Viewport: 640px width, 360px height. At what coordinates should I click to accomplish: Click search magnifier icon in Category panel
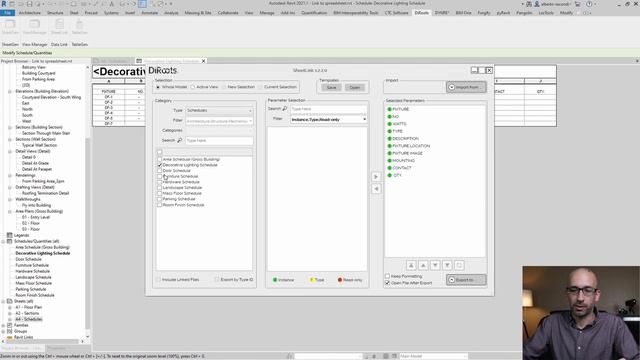point(180,140)
